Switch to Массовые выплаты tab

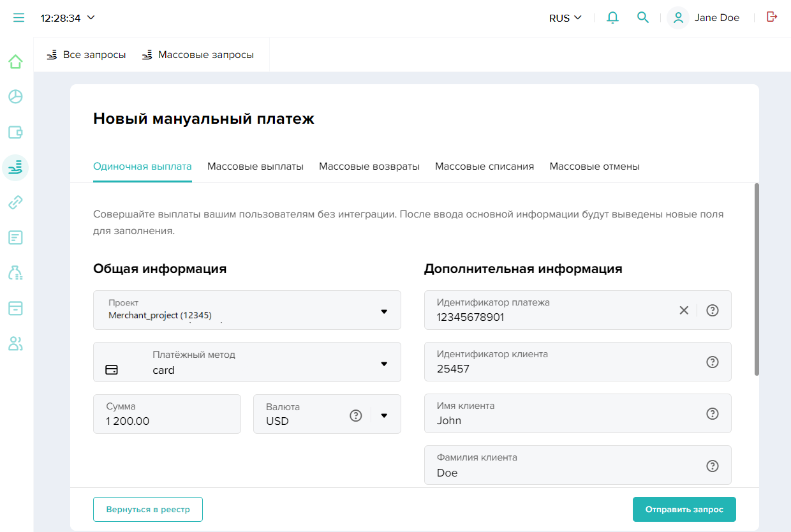255,166
